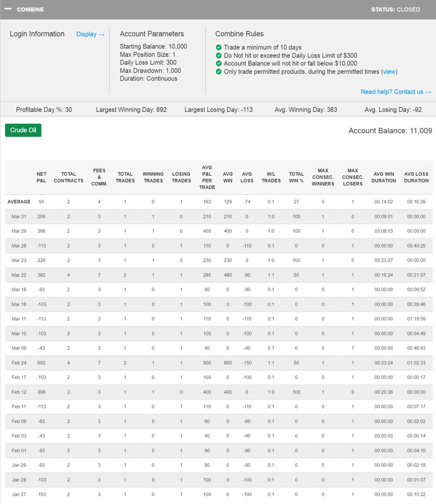Click the TOTAL CONTRACTS column header
The height and width of the screenshot is (504, 436).
click(x=68, y=177)
